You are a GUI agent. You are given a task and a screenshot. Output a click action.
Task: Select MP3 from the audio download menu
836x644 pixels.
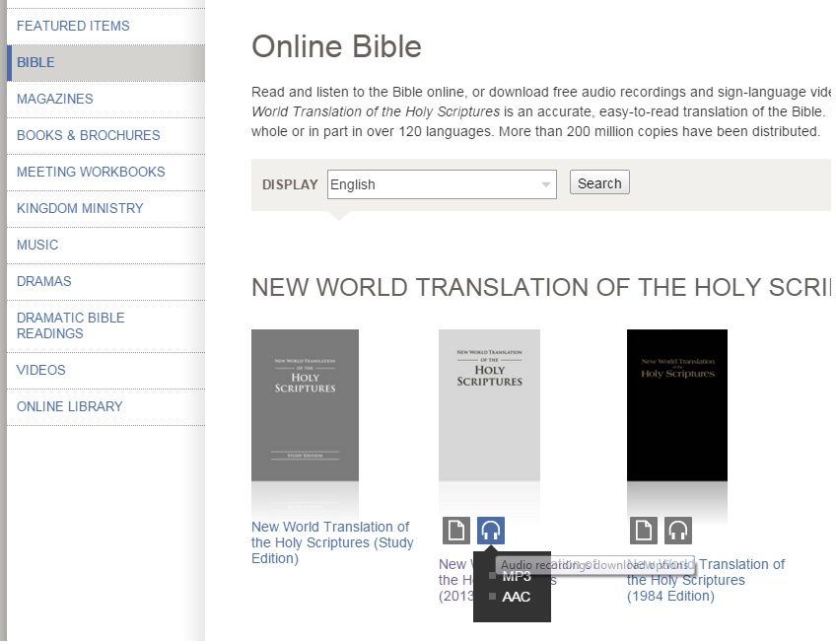(x=516, y=577)
